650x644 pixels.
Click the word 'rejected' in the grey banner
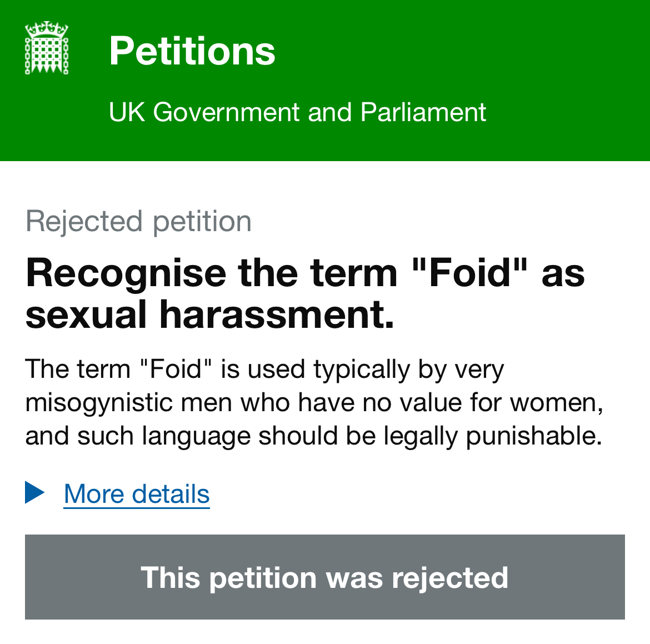tap(449, 577)
